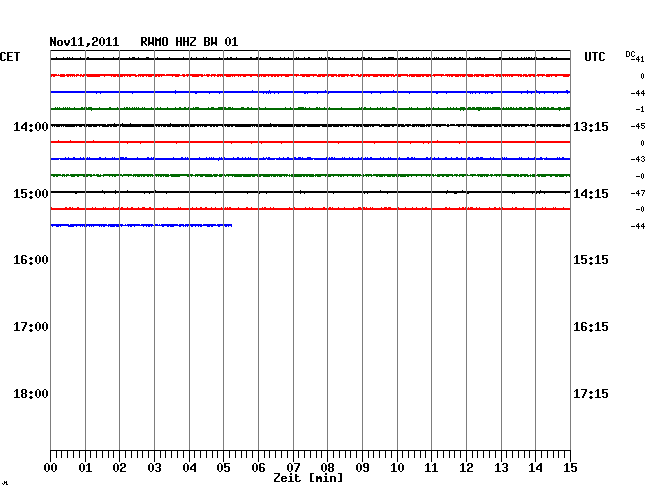Click the 09 minute axis label
Viewport: 650px width, 494px height.
(362, 467)
